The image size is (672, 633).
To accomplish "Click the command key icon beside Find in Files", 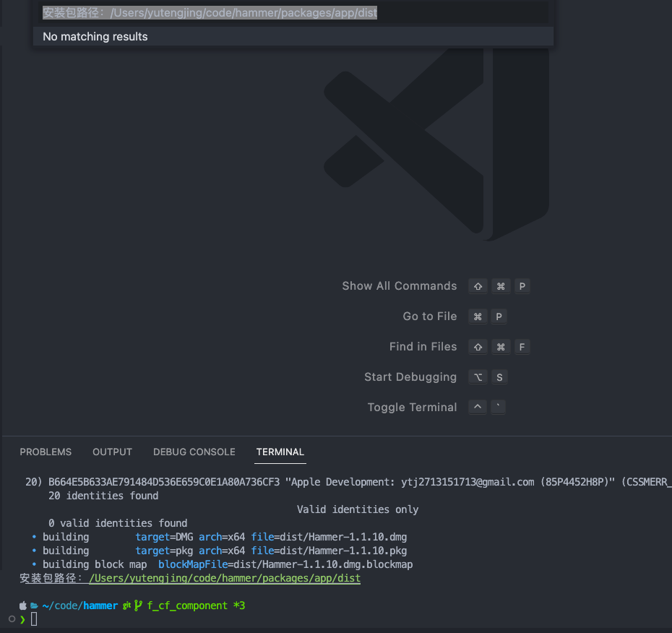I will (x=501, y=347).
